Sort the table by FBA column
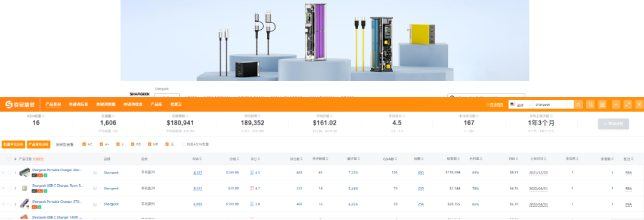Image resolution: width=644 pixels, height=220 pixels. click(514, 159)
